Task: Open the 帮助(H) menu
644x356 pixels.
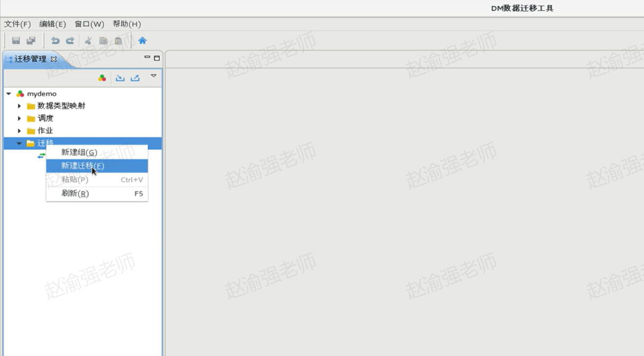Action: click(126, 24)
